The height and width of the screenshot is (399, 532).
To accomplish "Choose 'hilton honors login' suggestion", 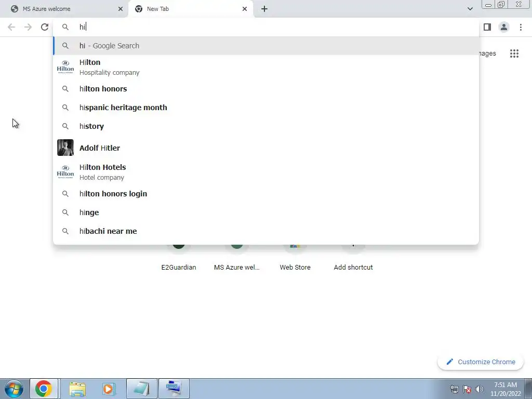I will click(x=267, y=194).
